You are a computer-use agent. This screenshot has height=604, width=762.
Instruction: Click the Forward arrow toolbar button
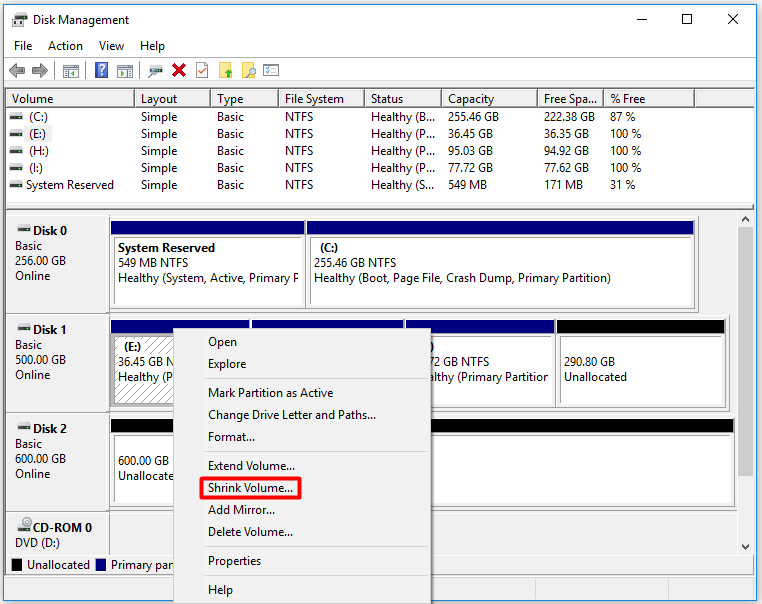click(x=40, y=70)
